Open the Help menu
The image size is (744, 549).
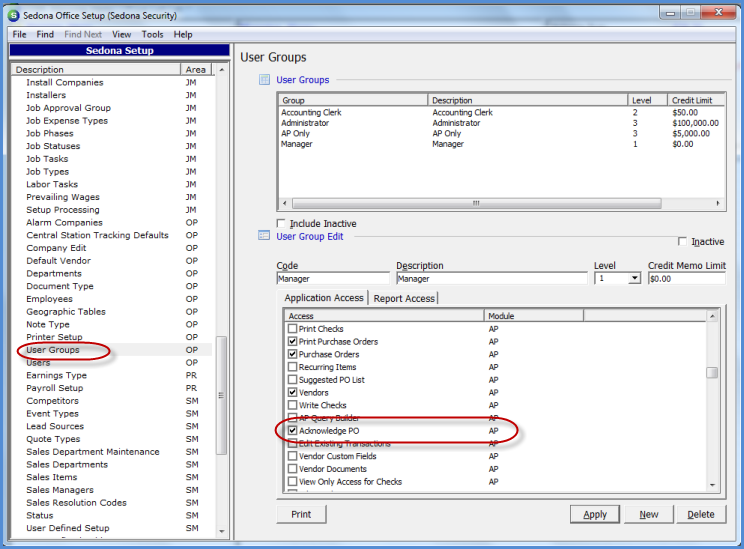[x=183, y=34]
